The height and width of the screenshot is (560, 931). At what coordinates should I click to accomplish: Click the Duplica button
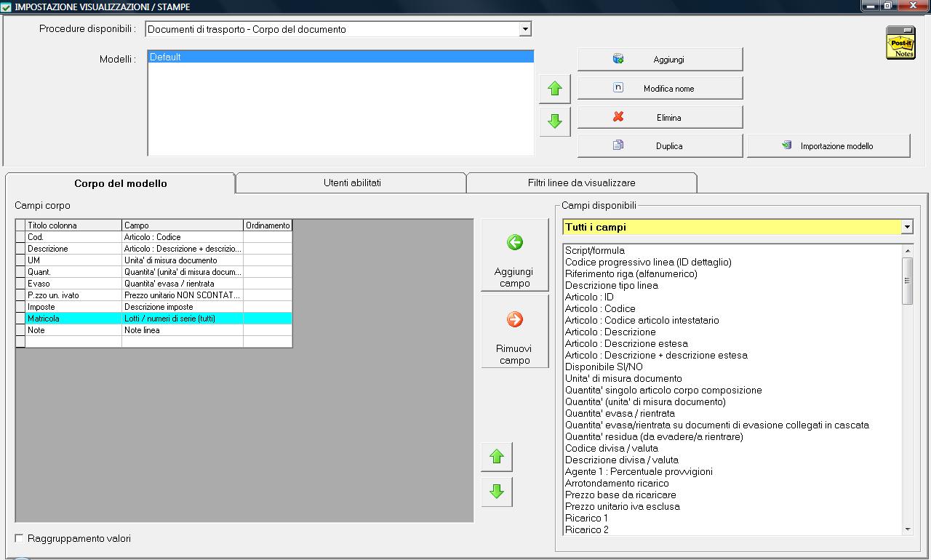pyautogui.click(x=660, y=145)
